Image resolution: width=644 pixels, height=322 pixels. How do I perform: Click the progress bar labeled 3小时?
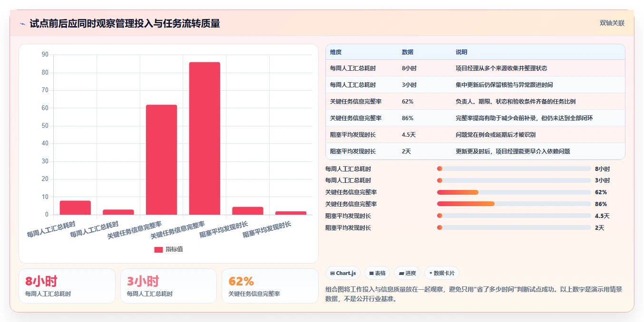(x=514, y=180)
